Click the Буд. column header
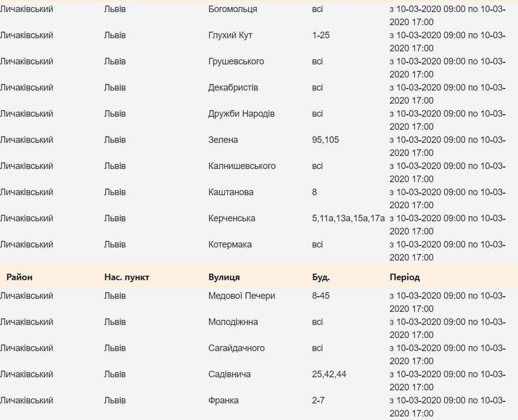Screen dimensions: 518x420 click(x=321, y=277)
